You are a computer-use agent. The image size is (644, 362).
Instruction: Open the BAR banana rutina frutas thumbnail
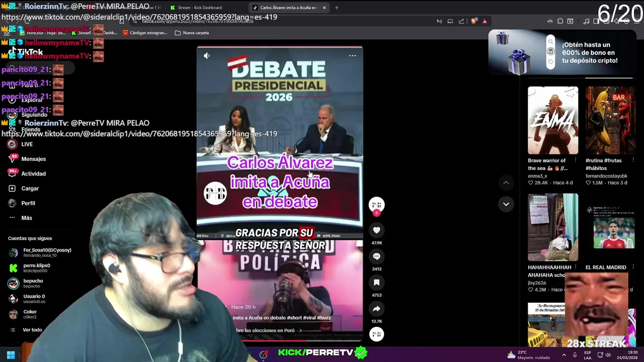click(610, 120)
